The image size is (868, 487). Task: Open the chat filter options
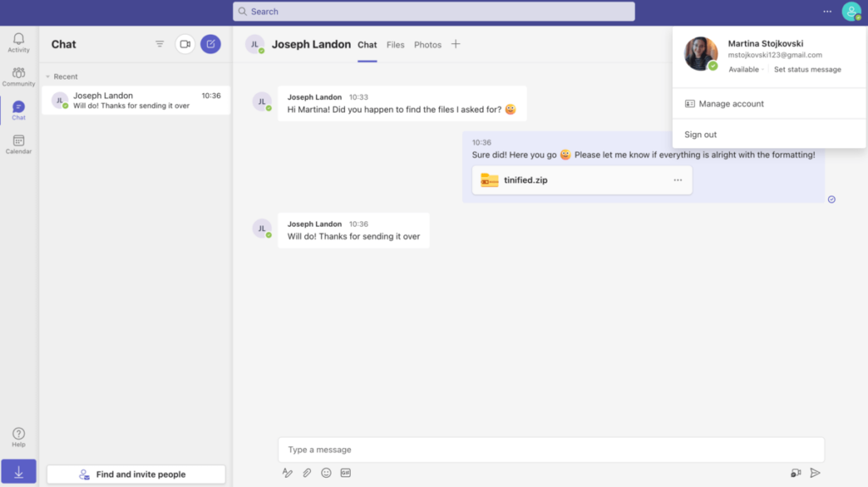pos(159,44)
